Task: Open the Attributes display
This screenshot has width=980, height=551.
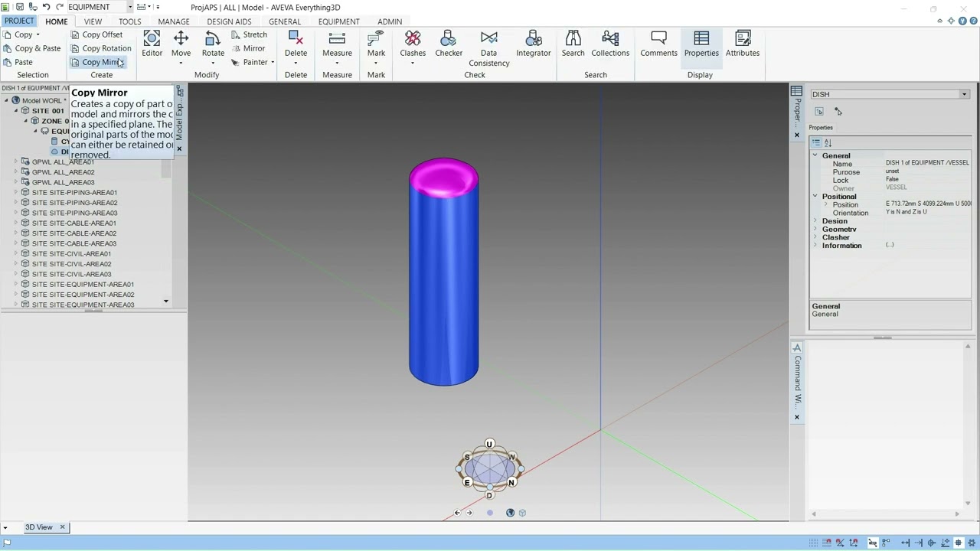Action: click(743, 44)
